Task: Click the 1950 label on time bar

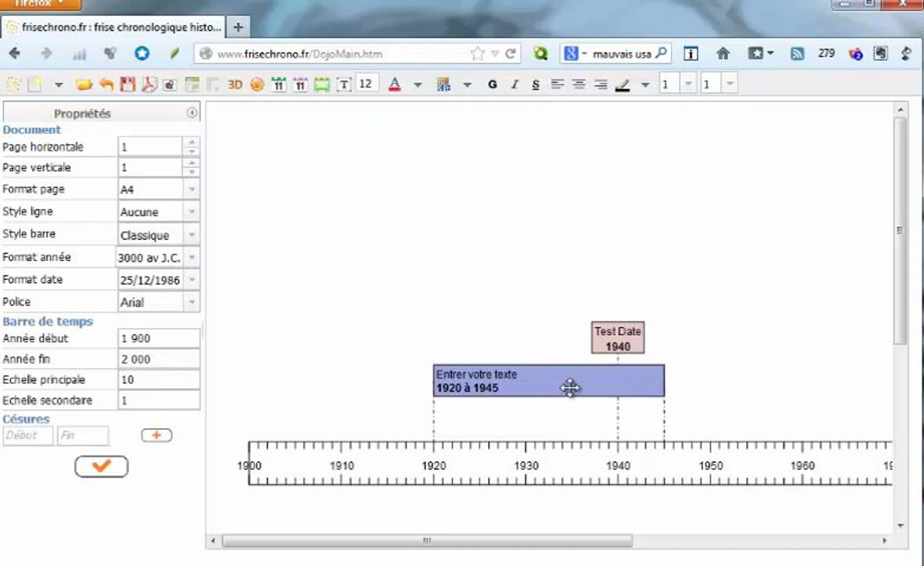Action: click(710, 465)
